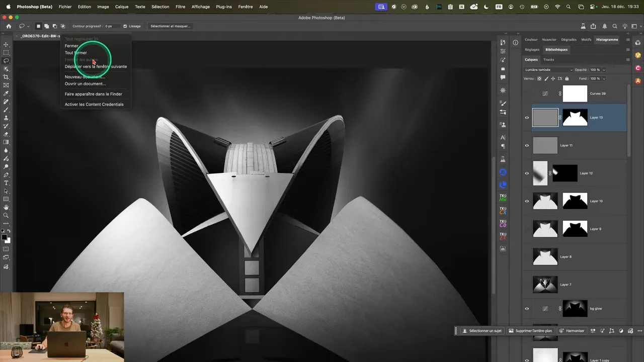Viewport: 644px width, 362px height.
Task: Click the lock all padlock icon
Action: click(x=567, y=78)
